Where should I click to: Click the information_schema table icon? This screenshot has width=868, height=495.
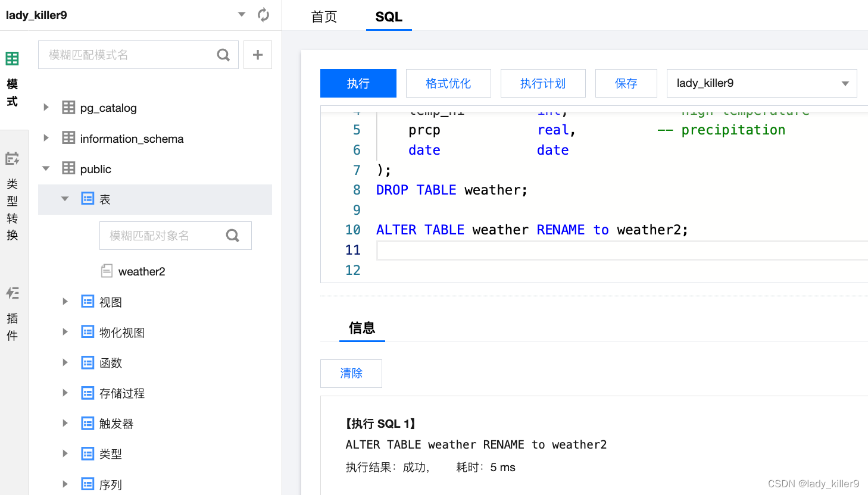coord(69,138)
